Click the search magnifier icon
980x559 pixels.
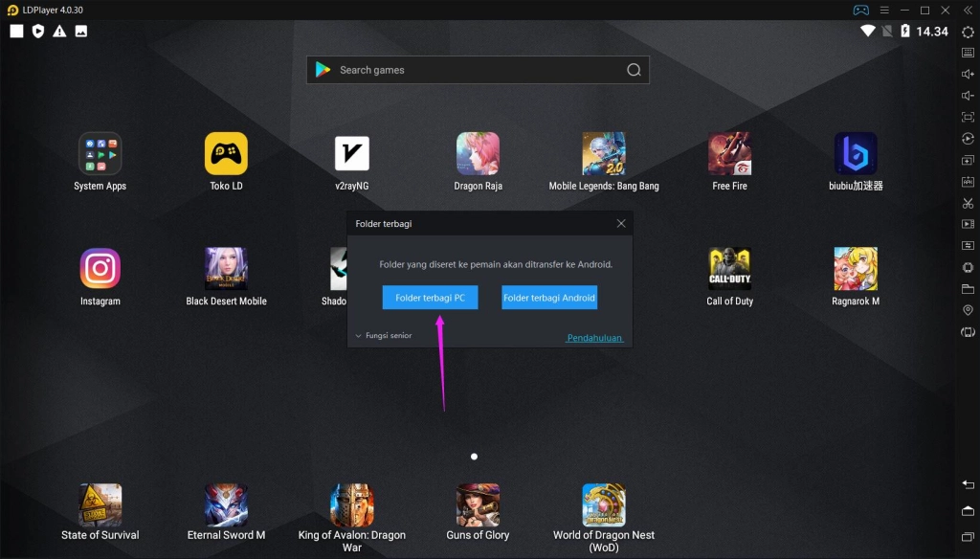coord(634,70)
